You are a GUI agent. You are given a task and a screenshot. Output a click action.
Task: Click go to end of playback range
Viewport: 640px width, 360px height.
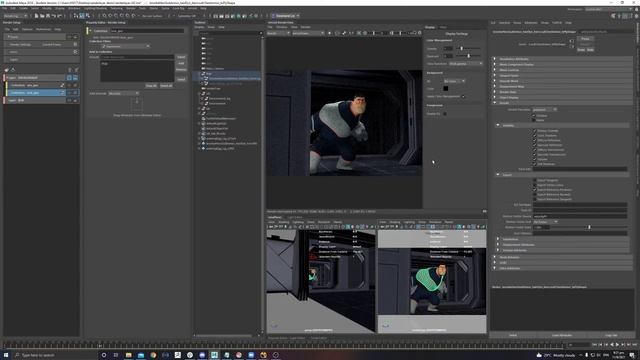[x=634, y=345]
